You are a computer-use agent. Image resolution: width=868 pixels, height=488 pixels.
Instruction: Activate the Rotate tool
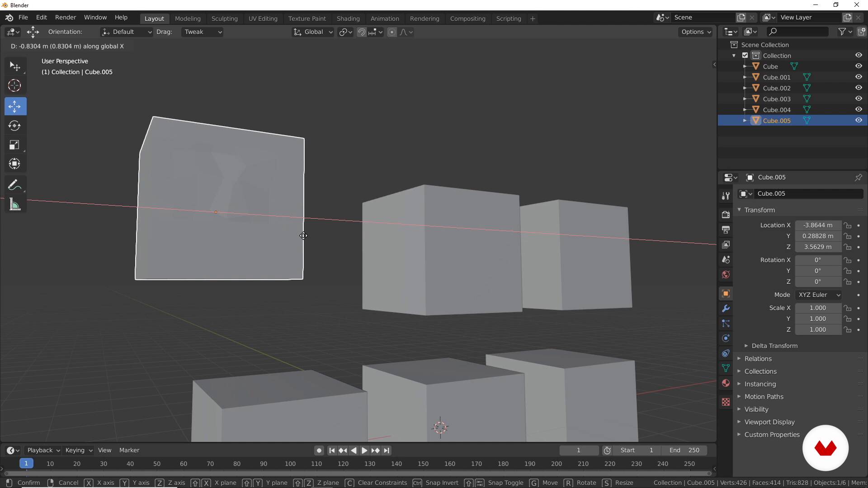(15, 126)
